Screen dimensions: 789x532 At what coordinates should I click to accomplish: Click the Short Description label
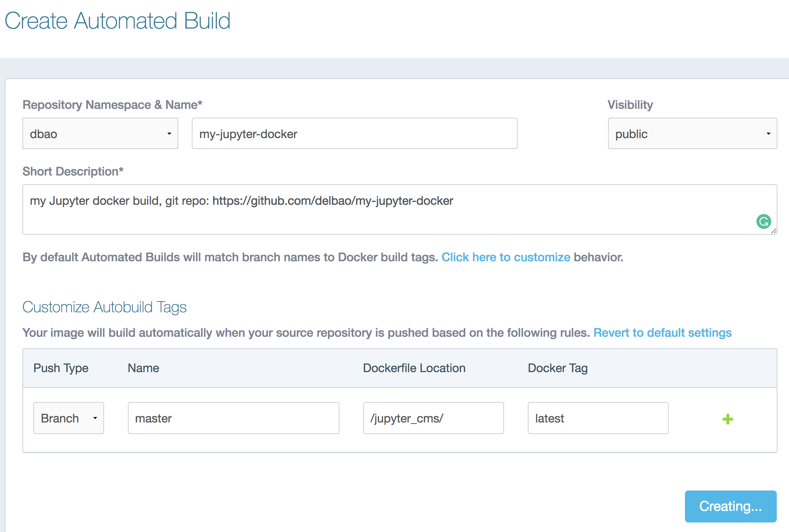(72, 171)
